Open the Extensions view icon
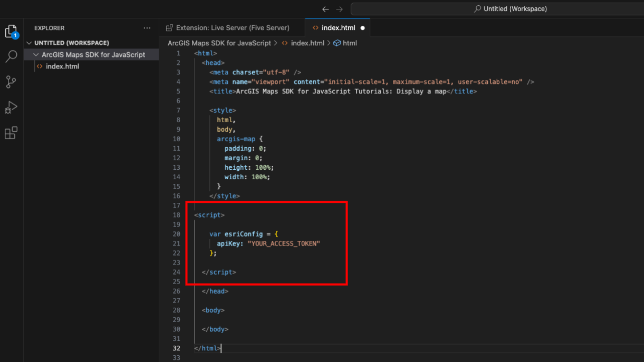Image resolution: width=644 pixels, height=362 pixels. pyautogui.click(x=11, y=133)
